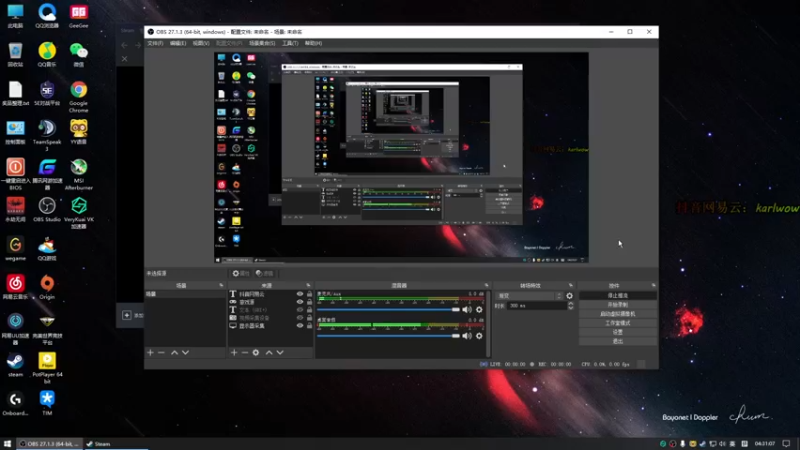Pop out the Scenes dock panel

(221, 285)
